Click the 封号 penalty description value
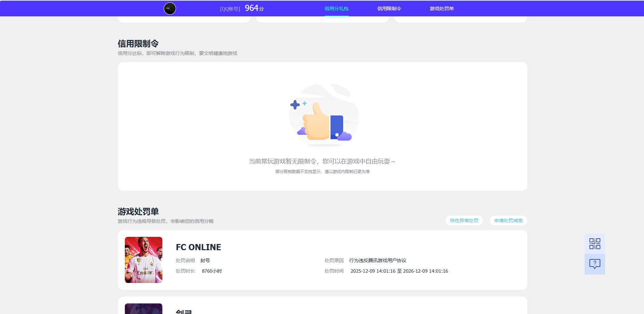The image size is (644, 314). 205,260
